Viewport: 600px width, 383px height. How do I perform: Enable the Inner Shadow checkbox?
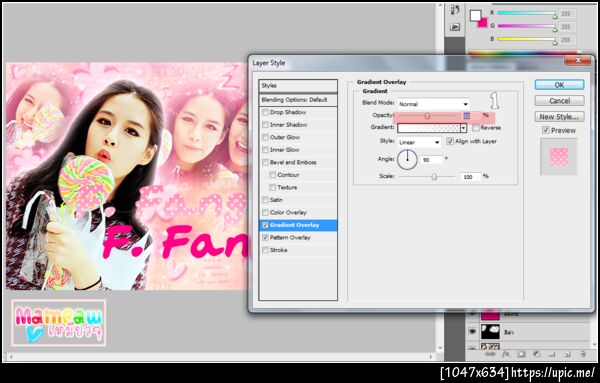coord(265,125)
